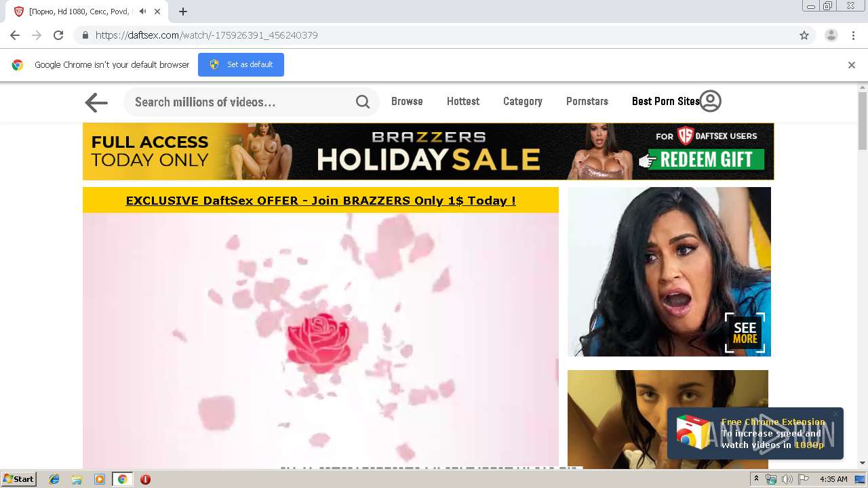
Task: Open the upper sidebar ad thumbnail
Action: click(x=669, y=272)
